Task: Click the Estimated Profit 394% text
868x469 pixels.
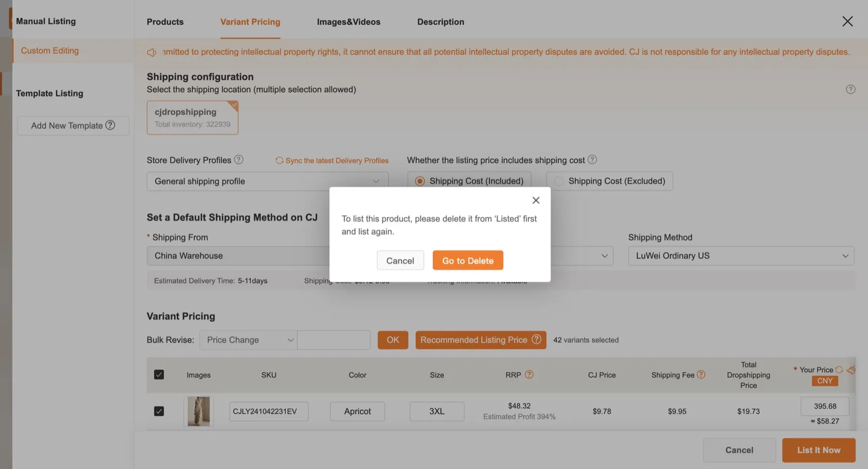Action: [519, 416]
